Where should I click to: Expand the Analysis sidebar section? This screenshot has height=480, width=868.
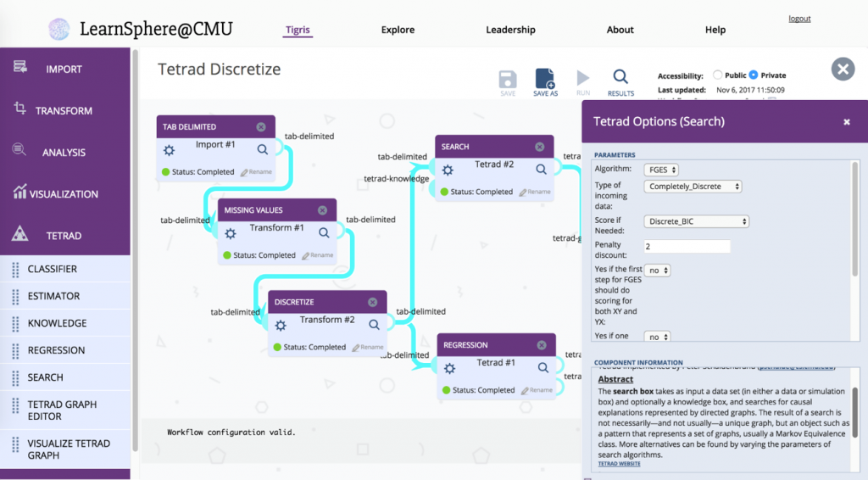(64, 152)
